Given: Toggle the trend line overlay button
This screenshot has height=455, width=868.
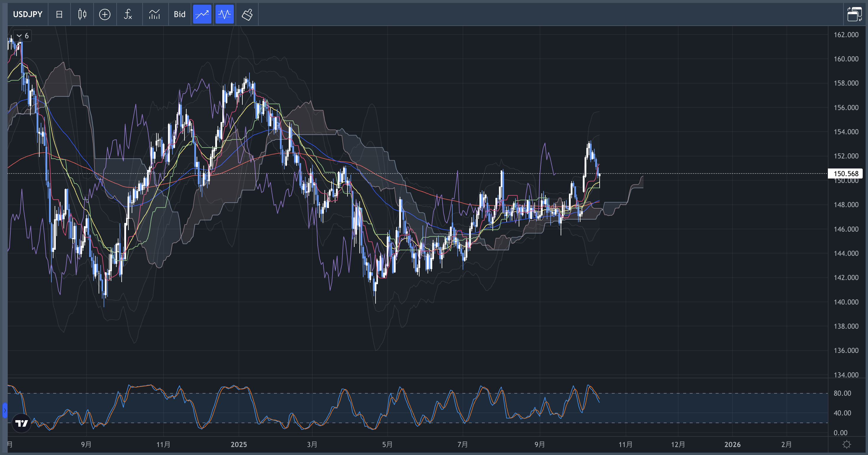Looking at the screenshot, I should click(202, 14).
